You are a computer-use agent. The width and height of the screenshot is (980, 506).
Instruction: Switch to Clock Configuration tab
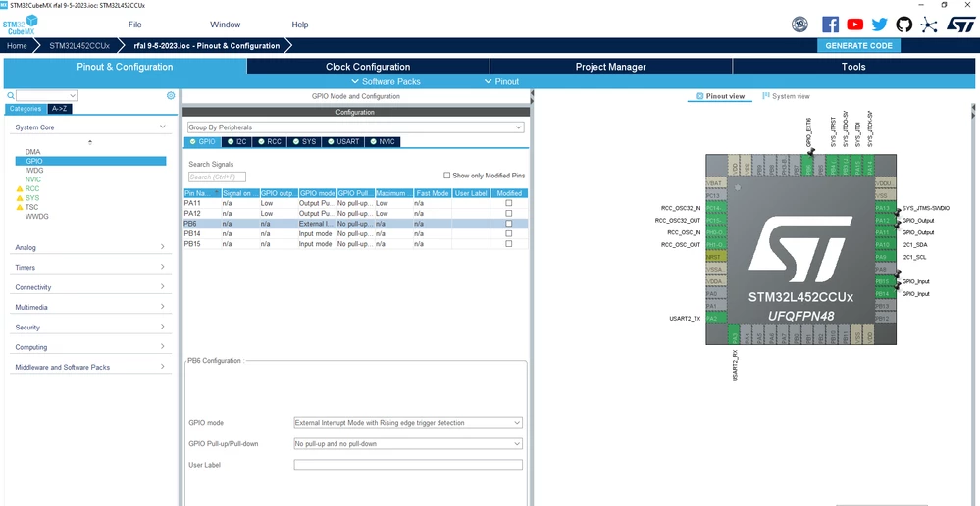368,67
